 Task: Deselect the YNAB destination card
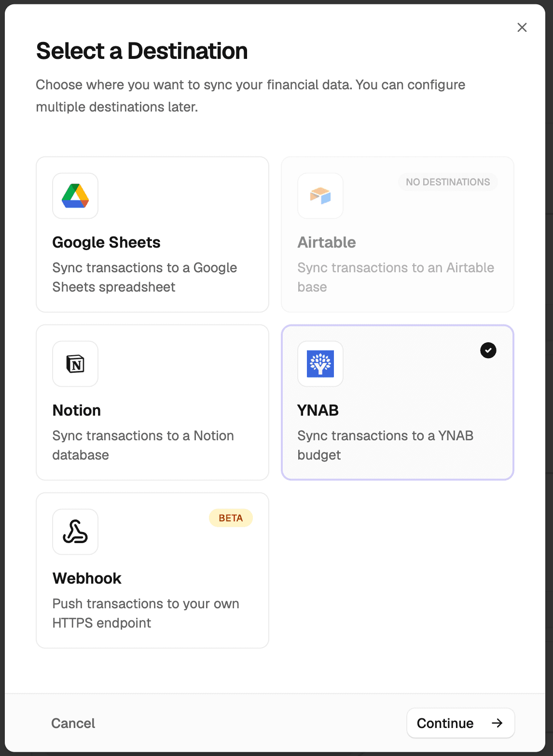point(397,402)
